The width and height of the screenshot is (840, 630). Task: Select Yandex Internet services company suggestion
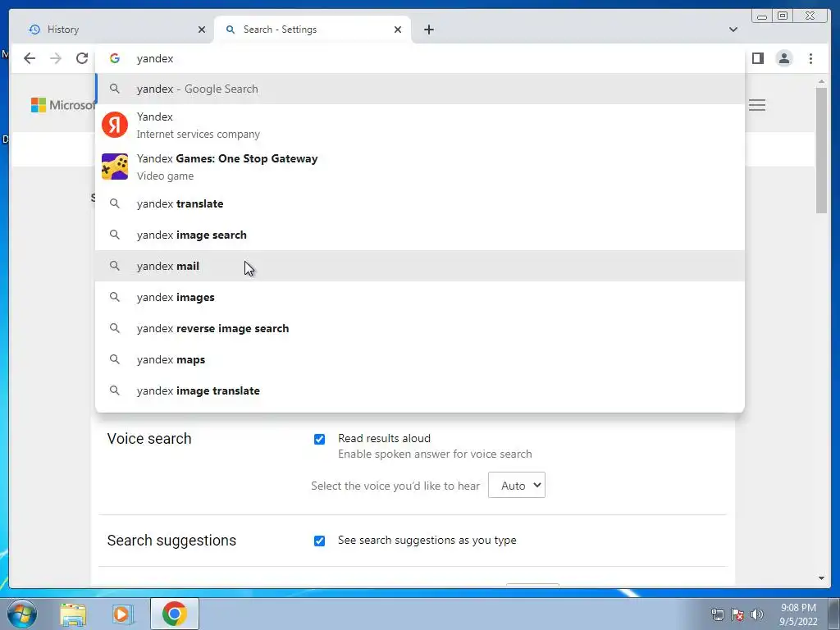[x=420, y=125]
